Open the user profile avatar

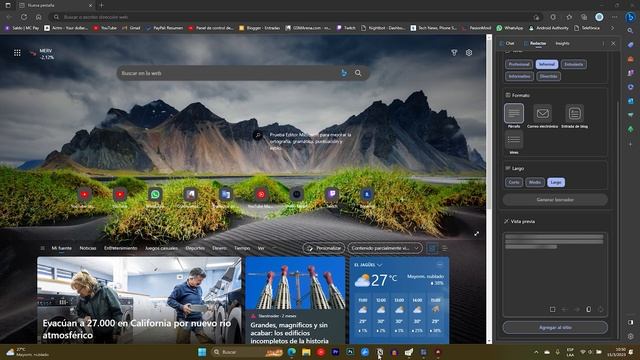[599, 17]
